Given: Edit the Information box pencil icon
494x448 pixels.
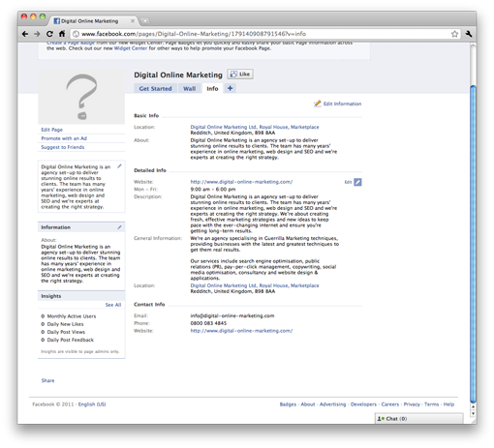Looking at the screenshot, I should (119, 227).
